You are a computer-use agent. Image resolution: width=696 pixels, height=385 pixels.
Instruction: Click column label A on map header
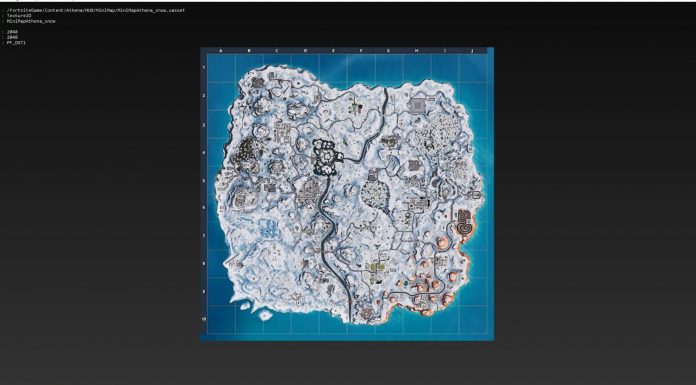(x=221, y=51)
